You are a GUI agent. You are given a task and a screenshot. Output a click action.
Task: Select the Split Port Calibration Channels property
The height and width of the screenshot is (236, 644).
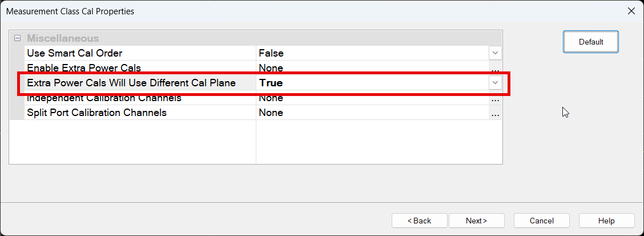(96, 113)
